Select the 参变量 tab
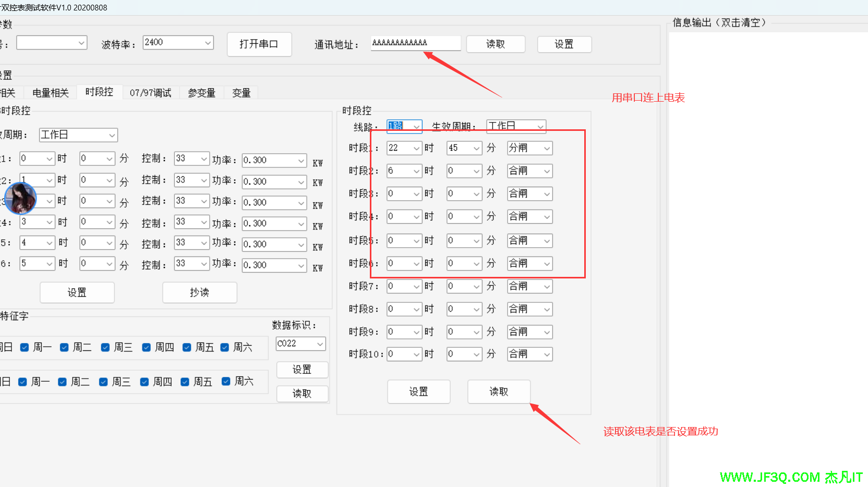Screen dimensions: 868x487 pos(201,93)
